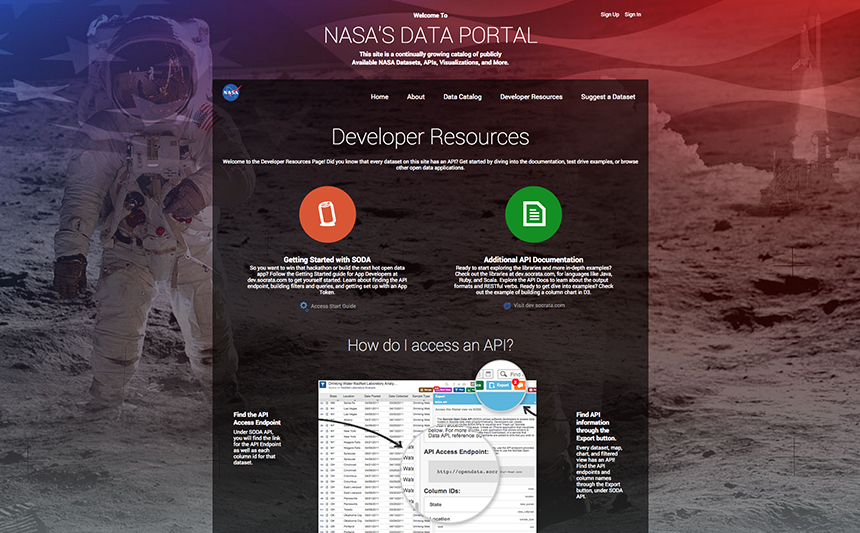
Task: Click the Find API information through Export button caption
Action: (x=596, y=426)
